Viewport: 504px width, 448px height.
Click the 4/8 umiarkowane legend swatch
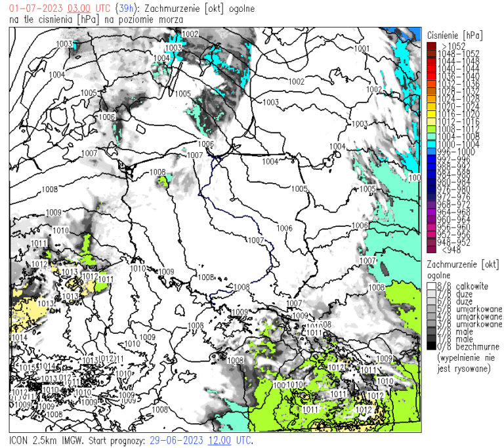(430, 316)
